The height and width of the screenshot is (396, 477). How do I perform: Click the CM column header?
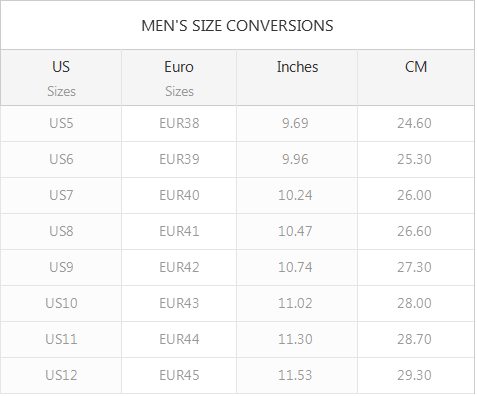point(416,78)
